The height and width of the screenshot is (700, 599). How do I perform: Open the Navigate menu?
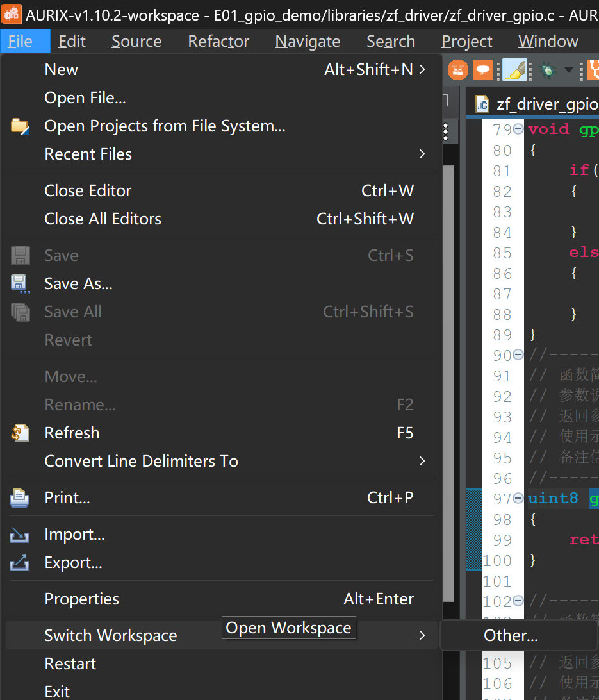coord(308,41)
